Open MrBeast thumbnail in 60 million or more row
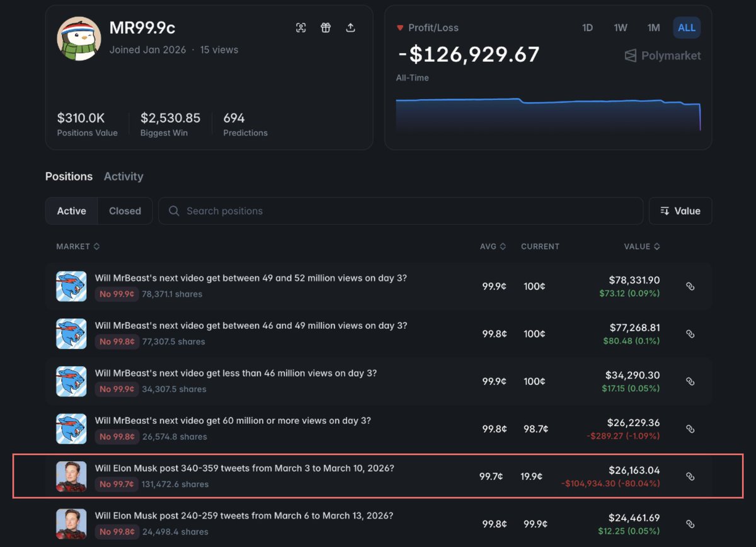756x547 pixels. pyautogui.click(x=71, y=429)
